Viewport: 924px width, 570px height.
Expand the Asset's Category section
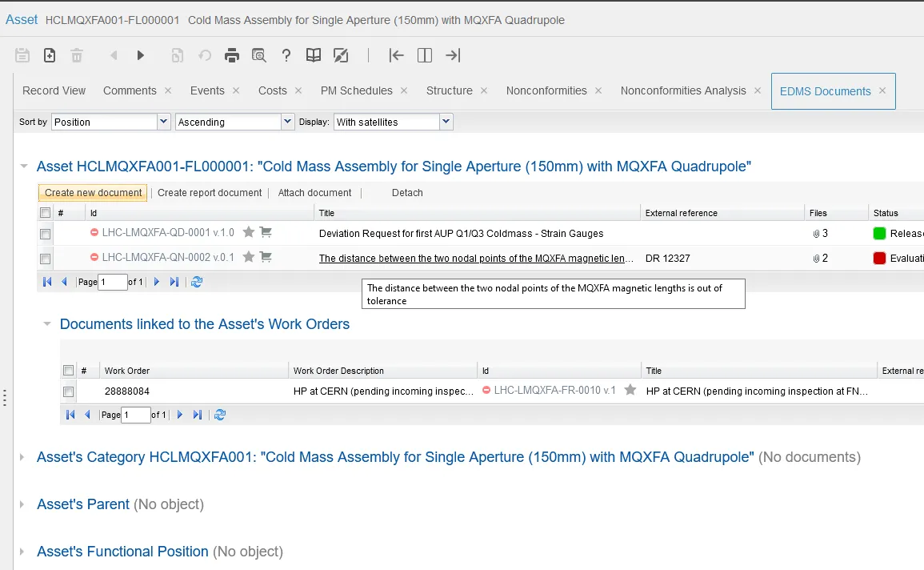(x=22, y=457)
